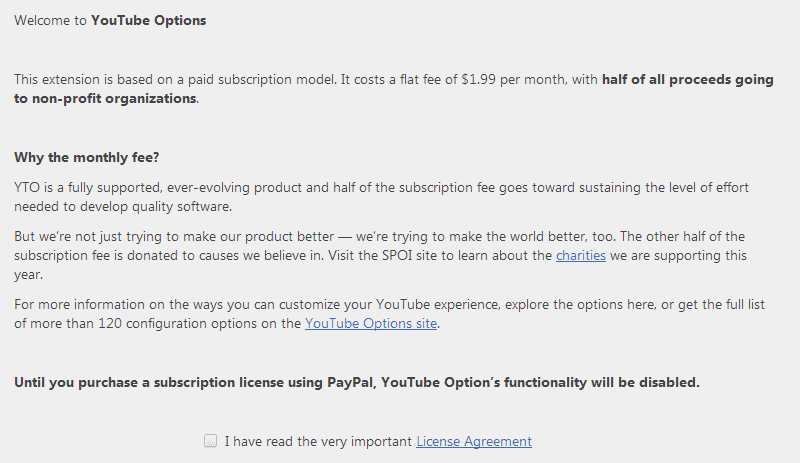The height and width of the screenshot is (463, 800).
Task: Open the License Agreement link
Action: click(474, 441)
